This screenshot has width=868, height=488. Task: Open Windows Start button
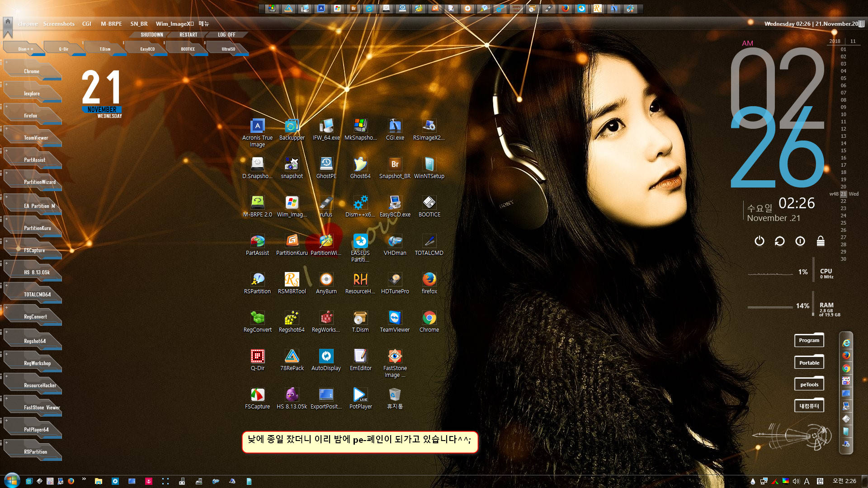tap(11, 480)
